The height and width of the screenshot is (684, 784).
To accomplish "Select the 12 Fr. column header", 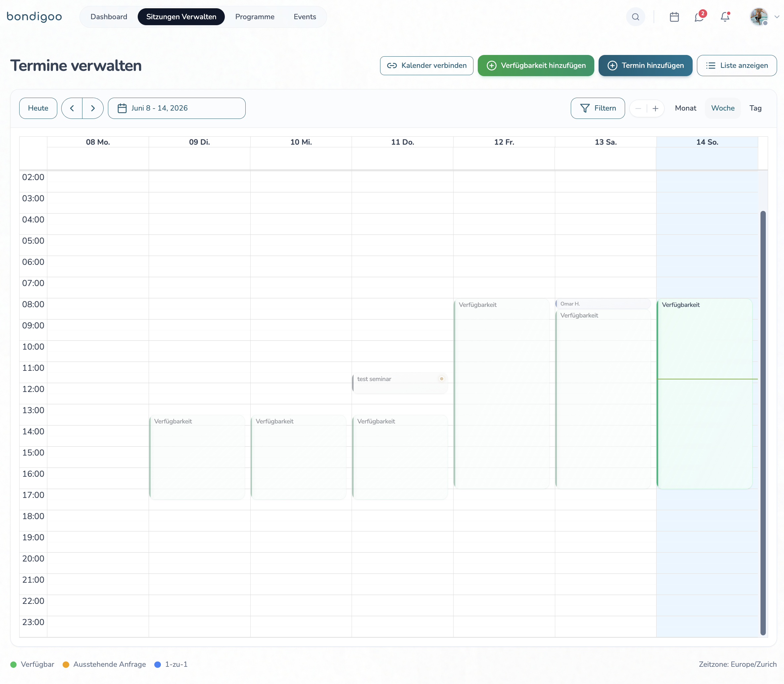I will pyautogui.click(x=504, y=142).
